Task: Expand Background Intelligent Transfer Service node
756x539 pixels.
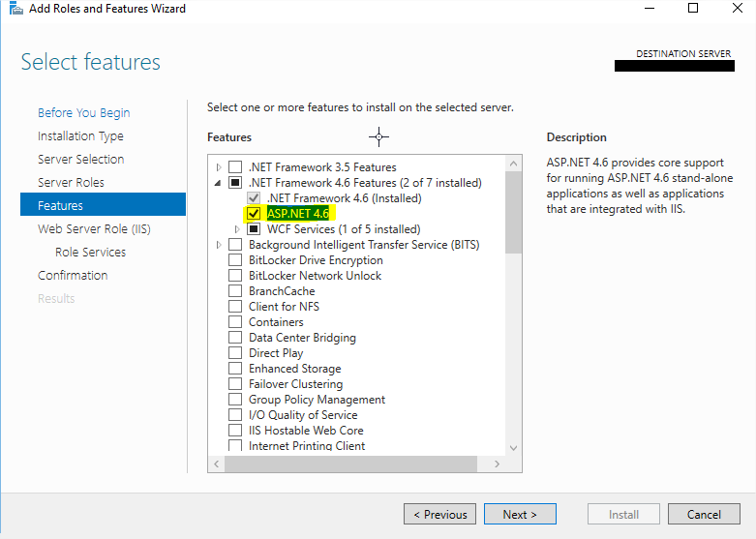Action: [220, 245]
